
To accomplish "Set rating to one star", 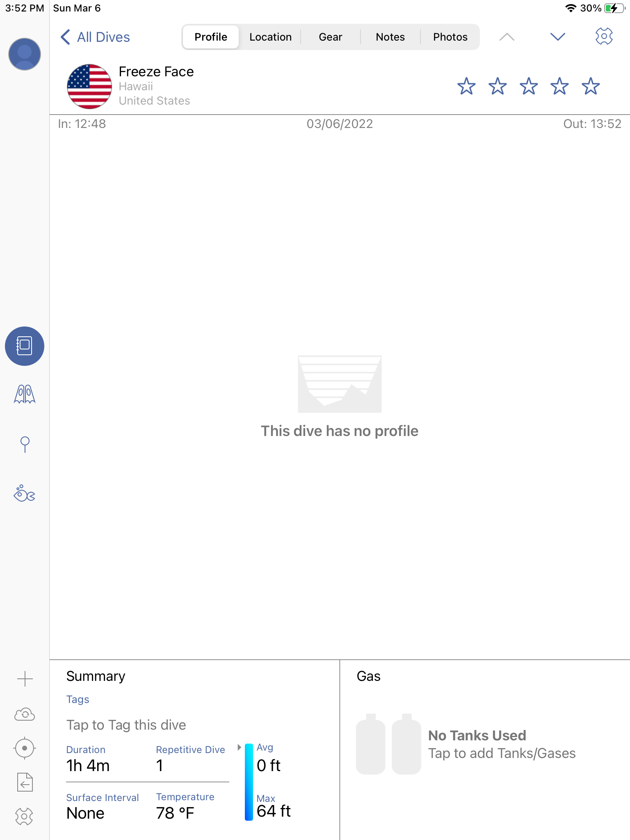I will click(466, 86).
